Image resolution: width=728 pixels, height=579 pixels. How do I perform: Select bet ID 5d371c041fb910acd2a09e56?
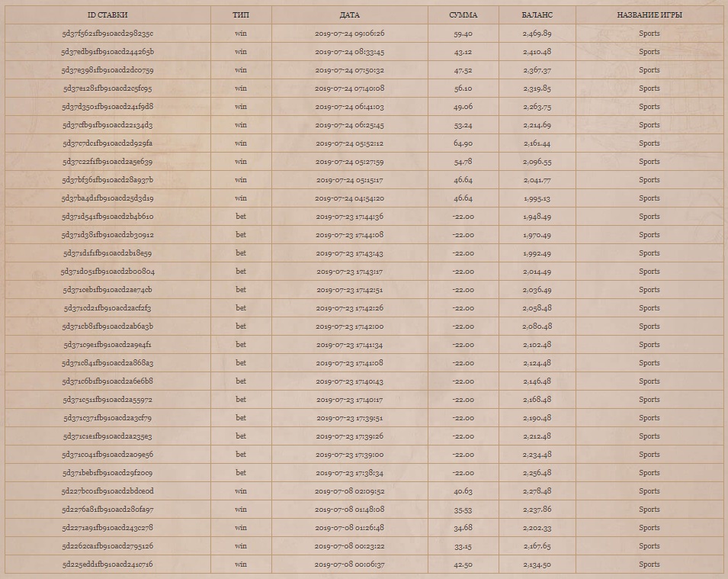(107, 455)
